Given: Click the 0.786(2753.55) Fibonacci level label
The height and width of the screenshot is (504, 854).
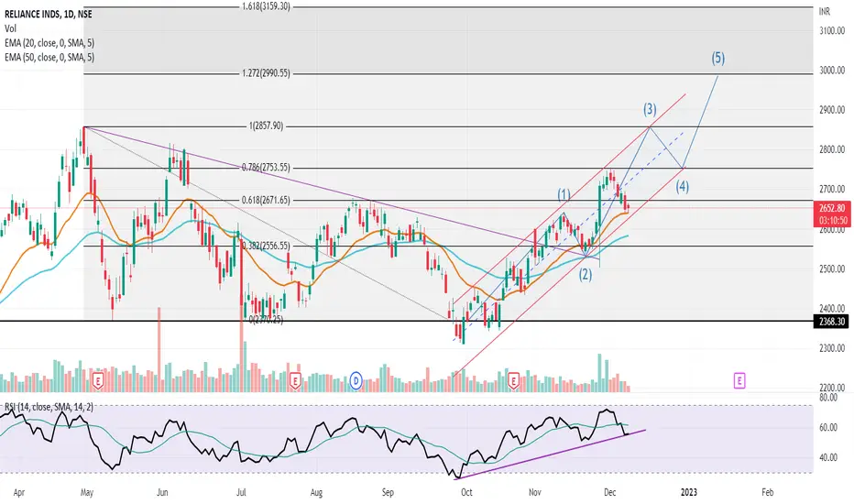Looking at the screenshot, I should coord(266,168).
